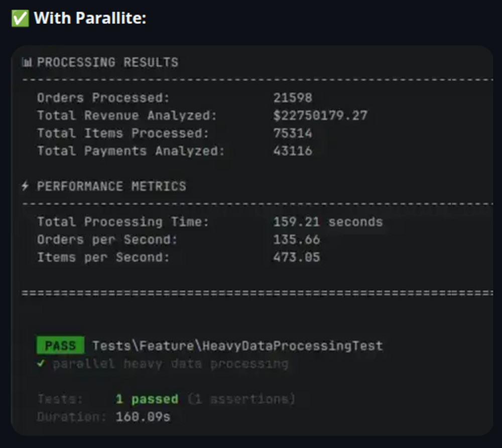Click the parallel heavy data processing test name
The height and width of the screenshot is (448, 502).
tap(171, 364)
